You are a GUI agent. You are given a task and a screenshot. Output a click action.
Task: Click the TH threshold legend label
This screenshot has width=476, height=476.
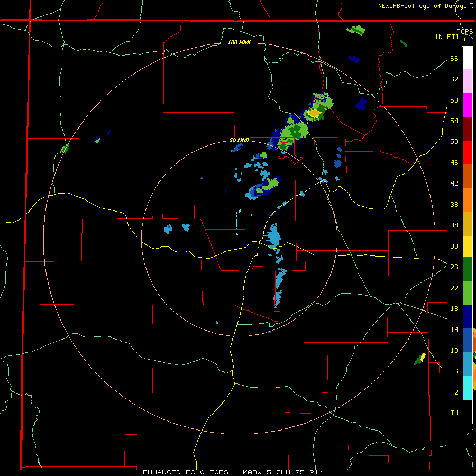coord(454,413)
